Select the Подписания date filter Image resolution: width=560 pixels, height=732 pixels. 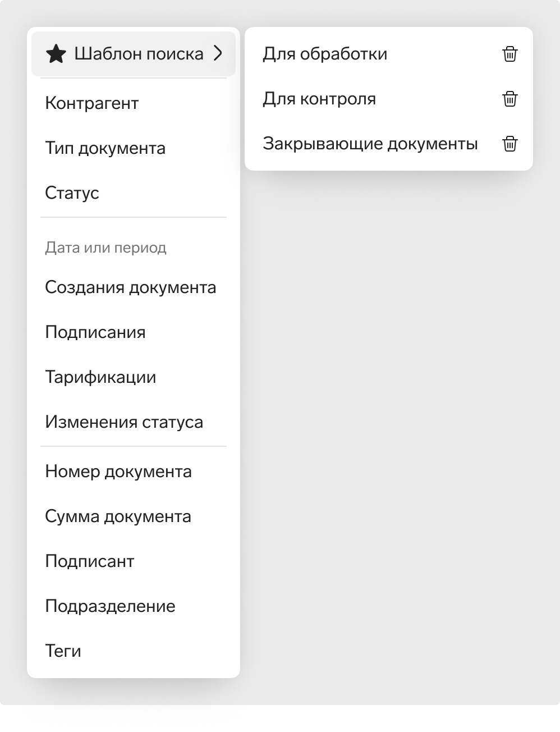134,332
